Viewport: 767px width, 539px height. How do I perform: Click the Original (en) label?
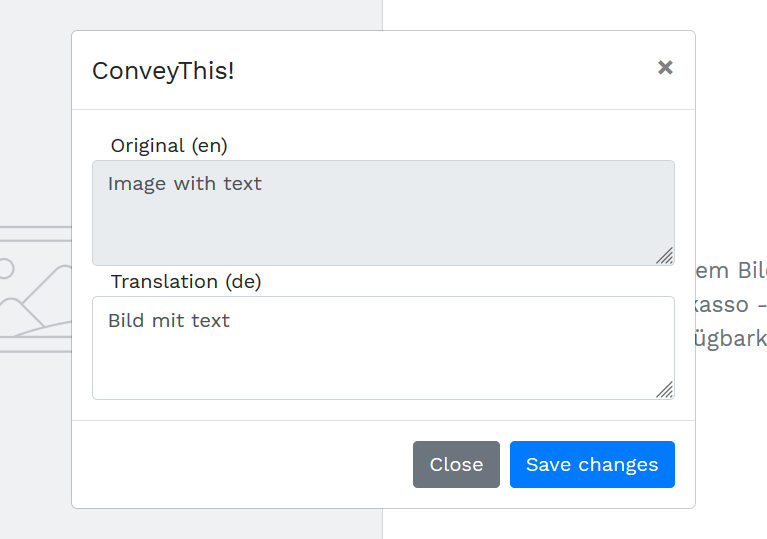(169, 146)
